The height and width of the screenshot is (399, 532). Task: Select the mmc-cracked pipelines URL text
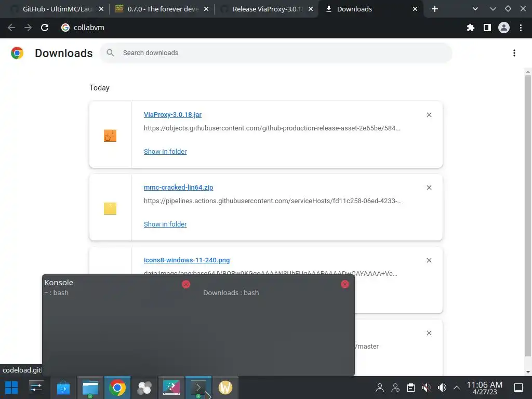point(272,201)
